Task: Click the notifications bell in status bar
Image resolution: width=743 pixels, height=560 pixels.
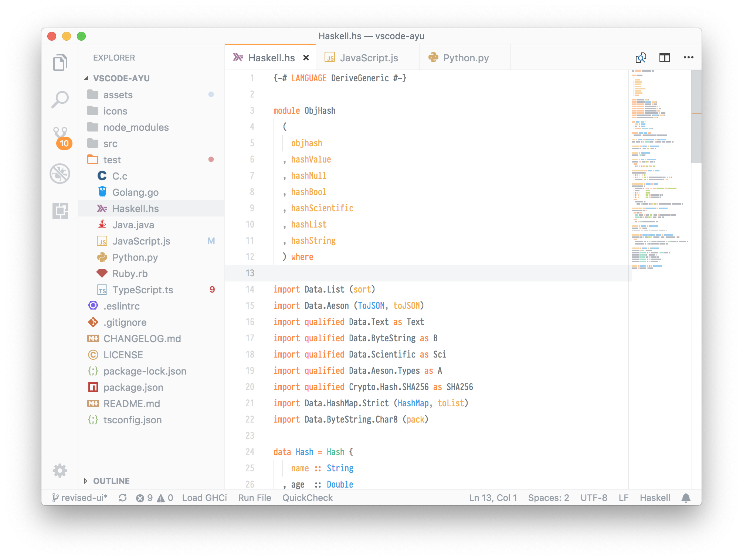Action: click(x=686, y=498)
